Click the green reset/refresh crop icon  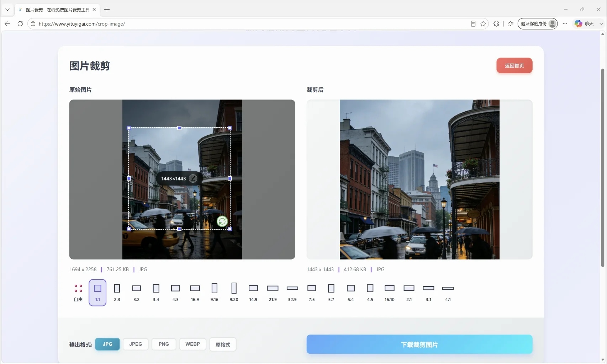pyautogui.click(x=222, y=221)
